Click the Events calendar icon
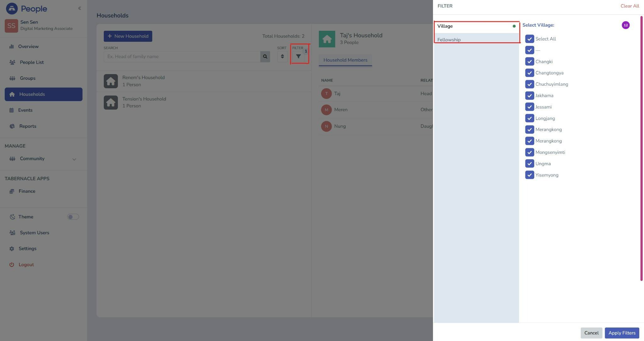 pos(12,110)
